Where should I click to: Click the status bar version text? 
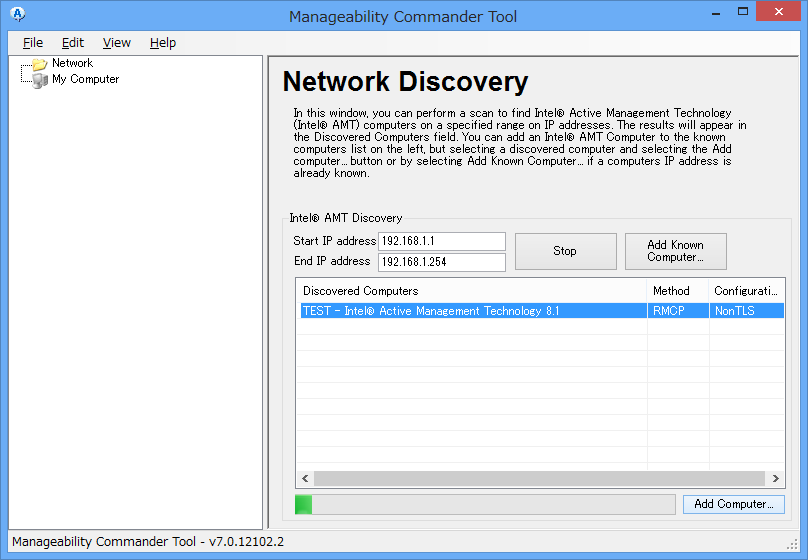[x=148, y=541]
